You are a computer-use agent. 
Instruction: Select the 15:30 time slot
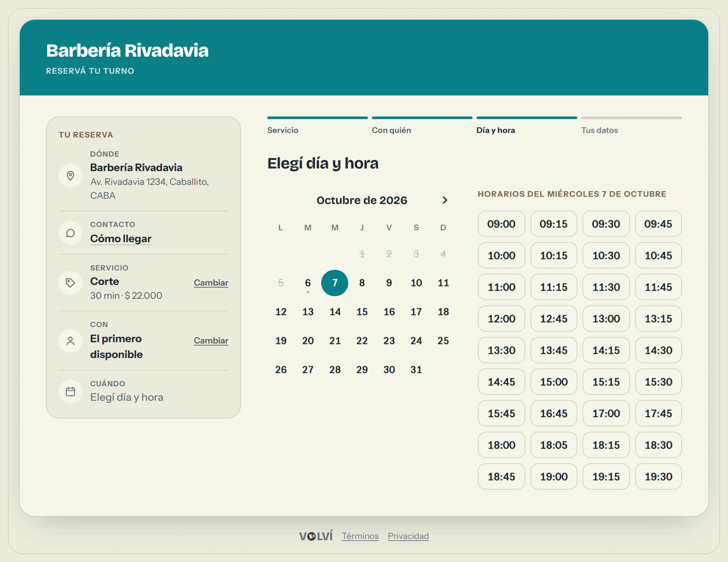tap(658, 382)
